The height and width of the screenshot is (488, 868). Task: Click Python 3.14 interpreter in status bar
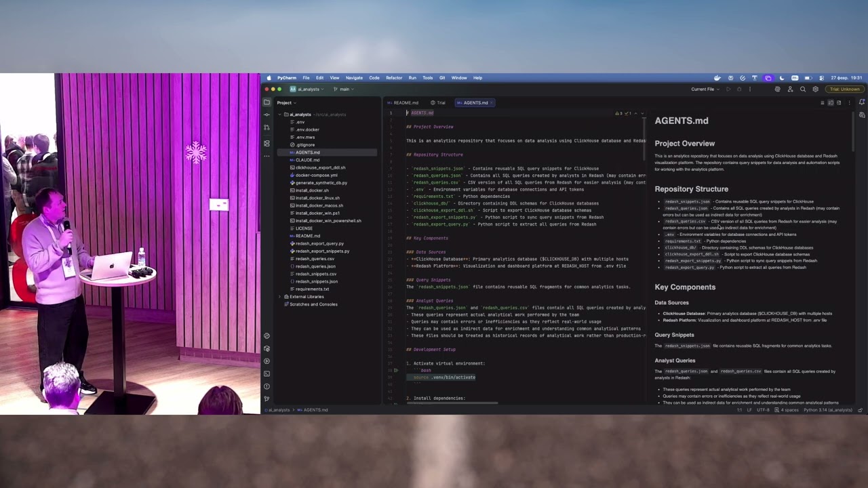pyautogui.click(x=827, y=409)
